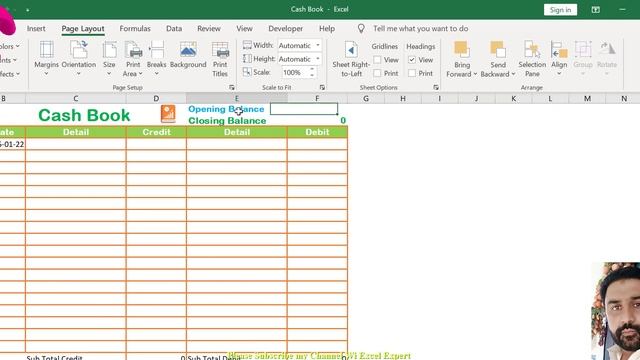Open the Breaks menu
Viewport: 640px width, 360px height.
point(156,59)
